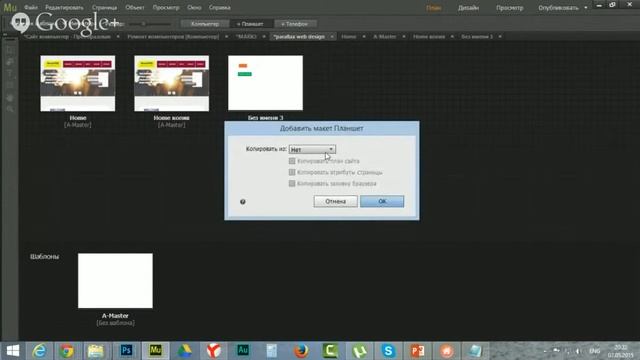Switch to Просмотр preview mode at top right

509,8
